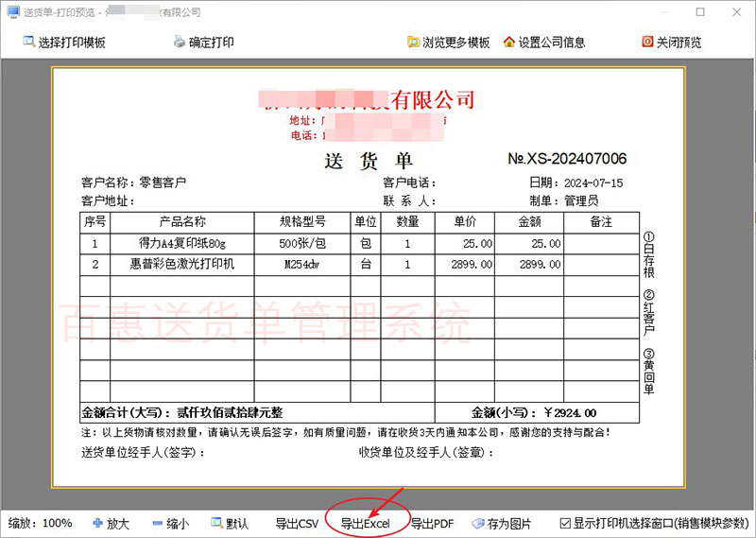The height and width of the screenshot is (538, 756).
Task: Reset zoom with 默认 label
Action: point(237,524)
